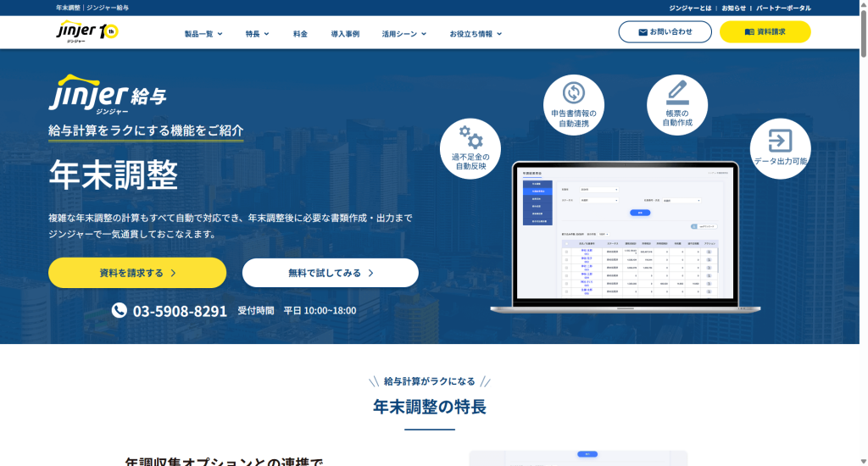
Task: Click the お問い合わせ button
Action: pyautogui.click(x=665, y=32)
